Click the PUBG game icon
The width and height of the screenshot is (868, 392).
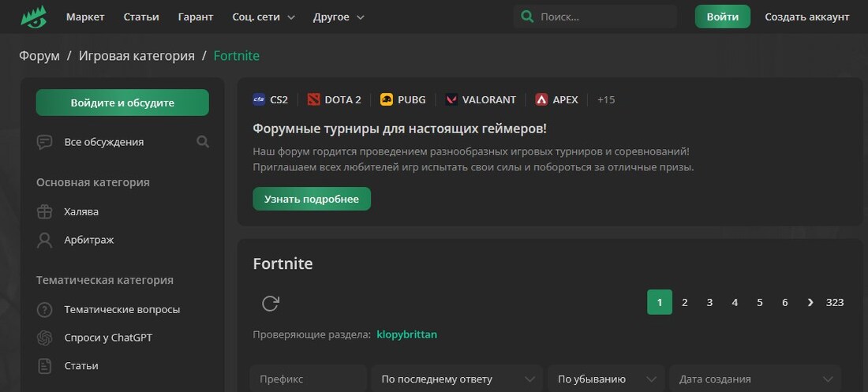(x=387, y=99)
